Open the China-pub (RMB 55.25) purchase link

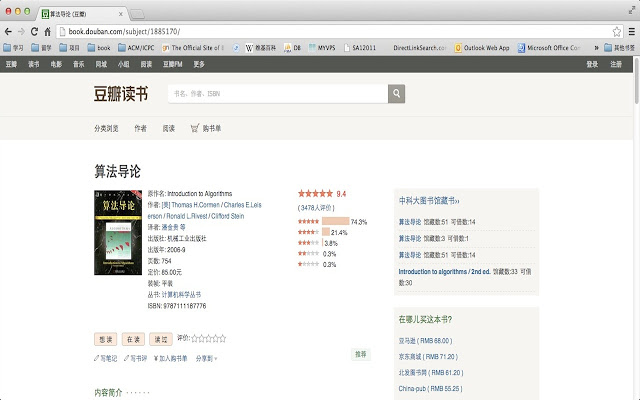431,389
